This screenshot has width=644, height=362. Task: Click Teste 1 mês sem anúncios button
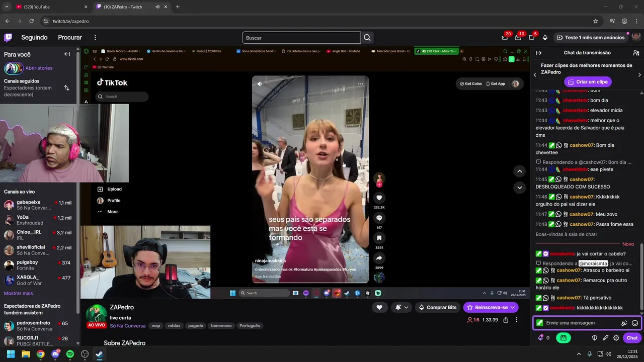[x=590, y=37]
